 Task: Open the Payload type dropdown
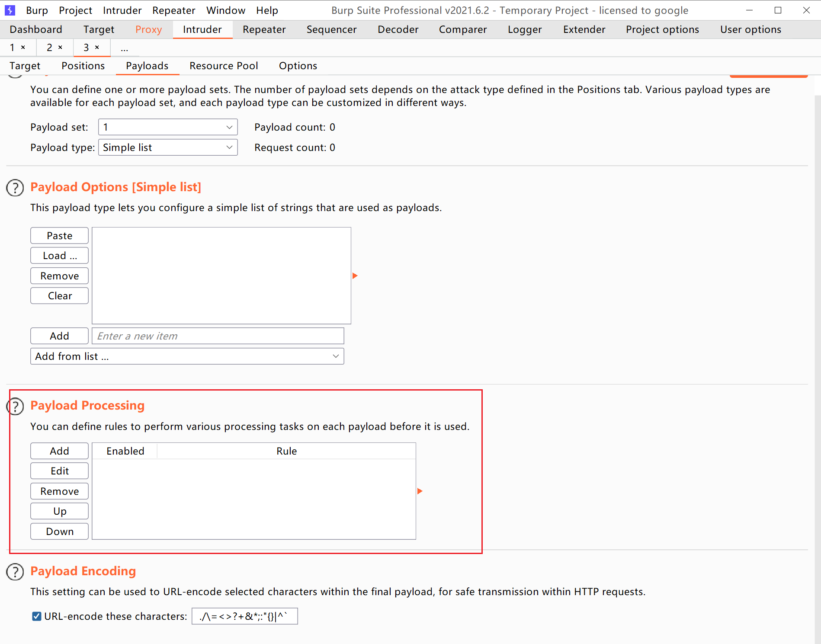point(168,147)
